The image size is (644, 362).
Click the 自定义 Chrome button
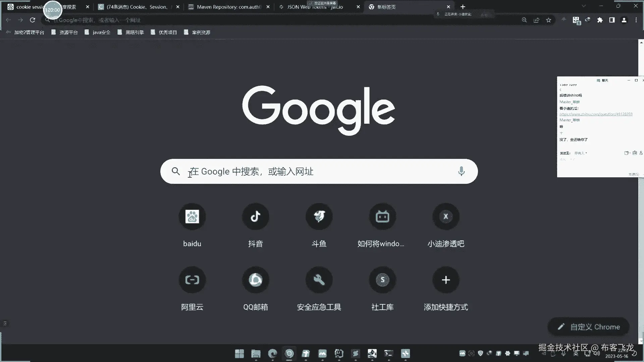589,327
